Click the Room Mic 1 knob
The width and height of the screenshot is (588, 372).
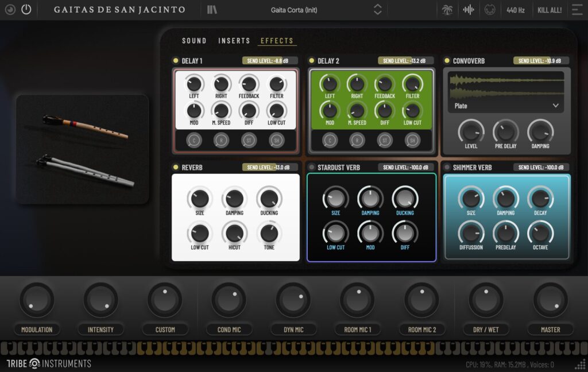click(x=357, y=300)
